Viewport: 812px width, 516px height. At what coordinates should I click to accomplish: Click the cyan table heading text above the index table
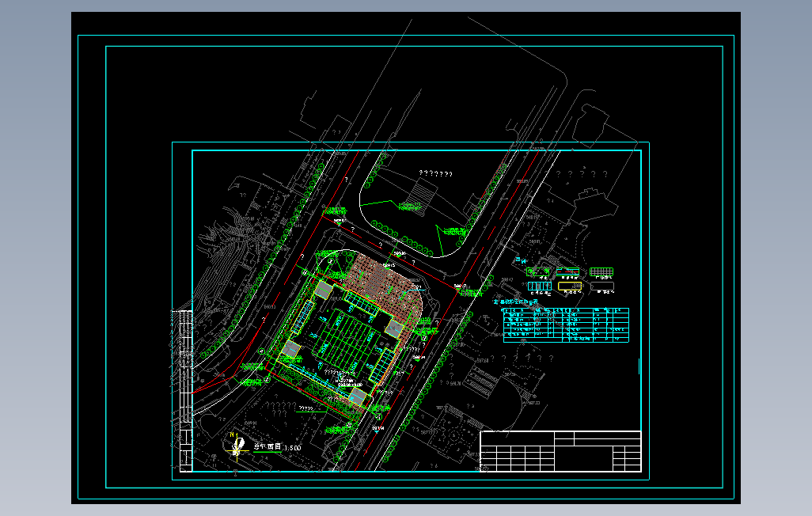click(x=515, y=302)
